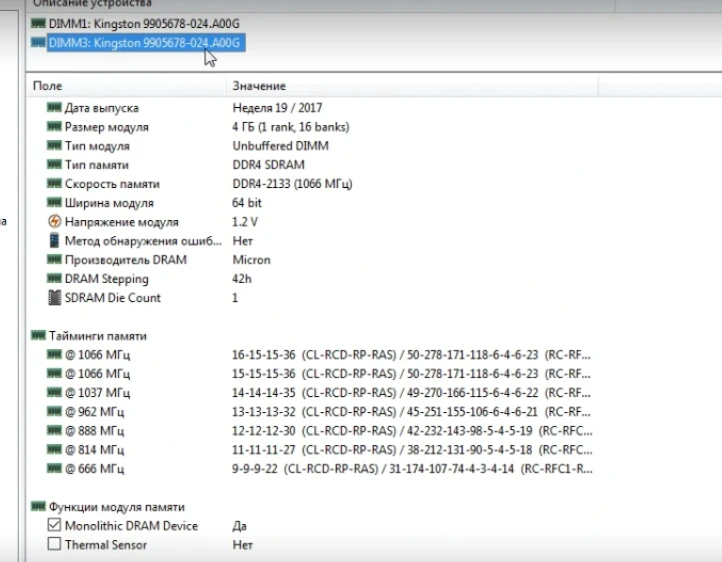722x562 pixels.
Task: Select the Тип памяти field label
Action: pyautogui.click(x=97, y=165)
